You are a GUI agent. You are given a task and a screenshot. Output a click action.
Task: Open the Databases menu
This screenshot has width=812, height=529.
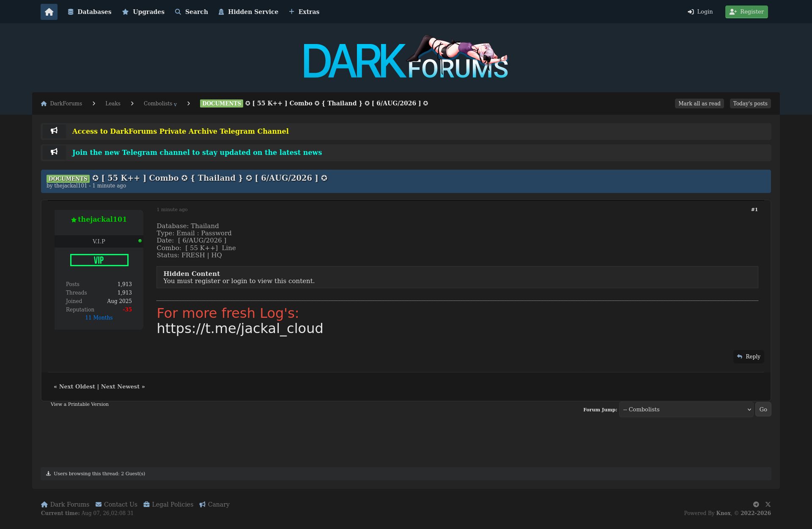[x=90, y=12]
